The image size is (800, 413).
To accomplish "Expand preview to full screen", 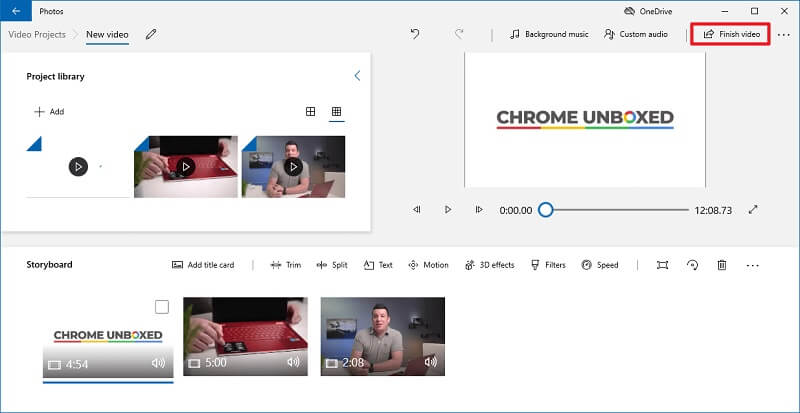I will (753, 209).
